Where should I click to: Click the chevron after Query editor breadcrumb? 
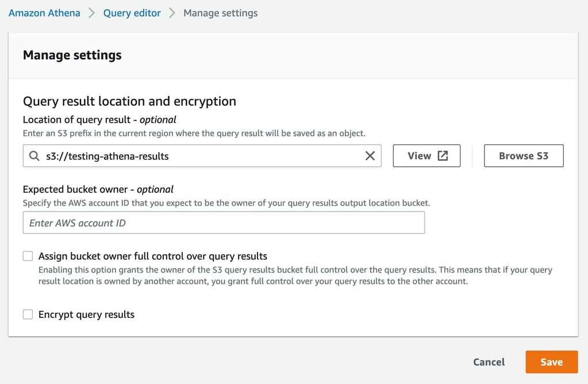tap(172, 13)
